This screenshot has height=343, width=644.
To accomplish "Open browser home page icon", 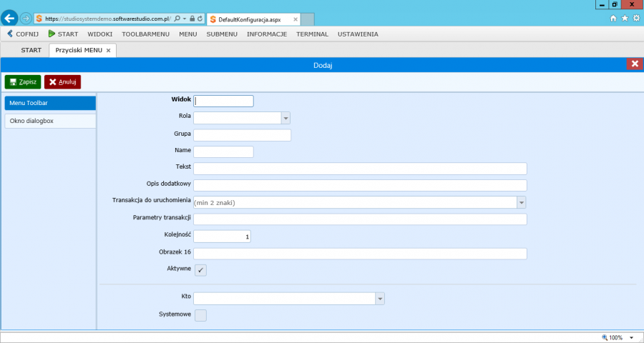I will click(613, 18).
